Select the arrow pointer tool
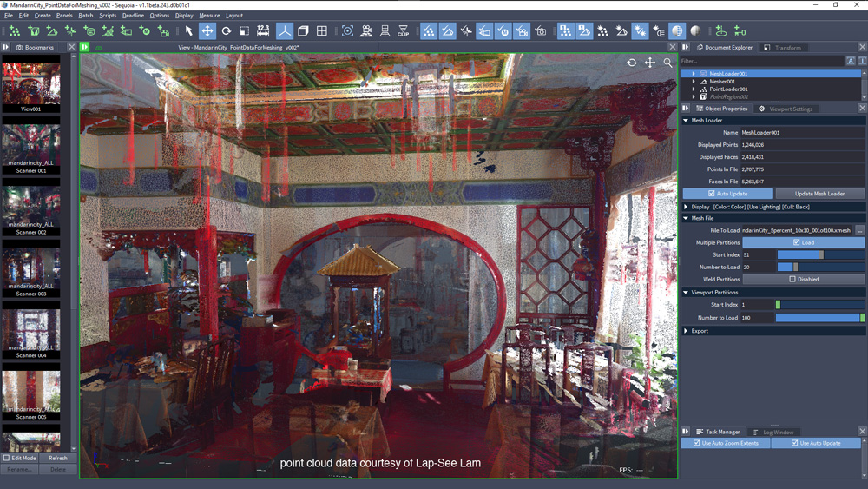This screenshot has height=489, width=868. pos(188,31)
